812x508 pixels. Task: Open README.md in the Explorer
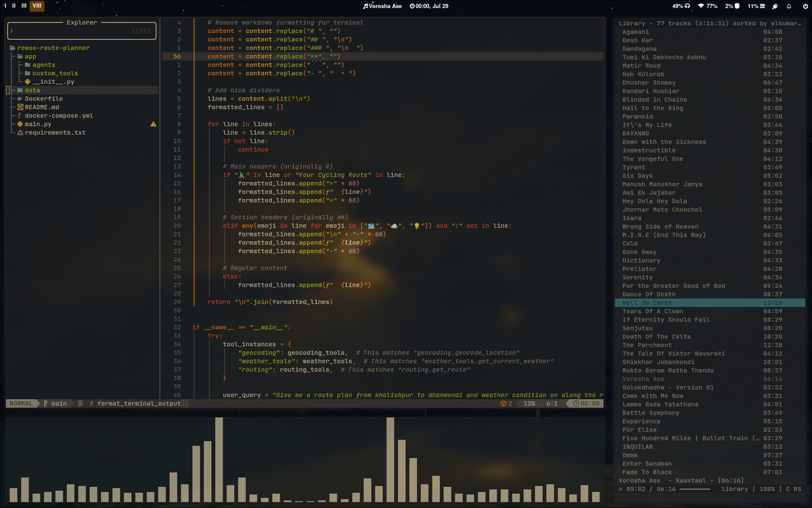[38, 107]
